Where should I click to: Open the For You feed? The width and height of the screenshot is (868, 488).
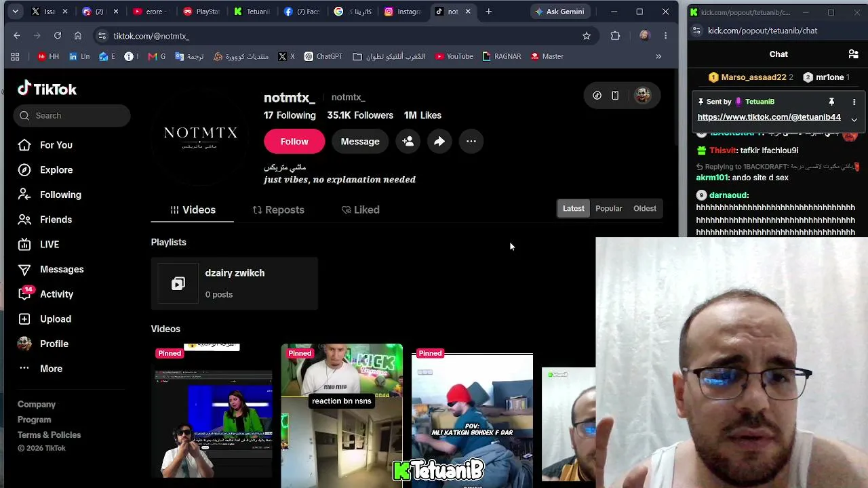click(45, 145)
